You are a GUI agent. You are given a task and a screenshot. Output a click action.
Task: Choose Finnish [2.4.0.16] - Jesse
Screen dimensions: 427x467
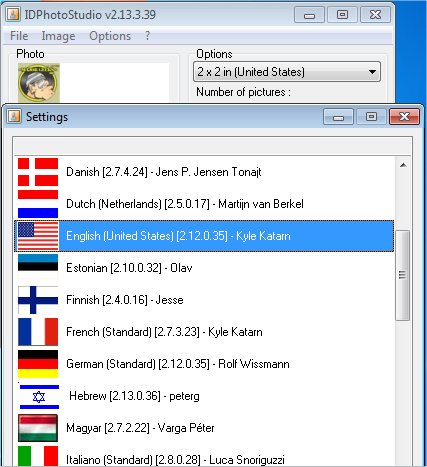pos(204,300)
